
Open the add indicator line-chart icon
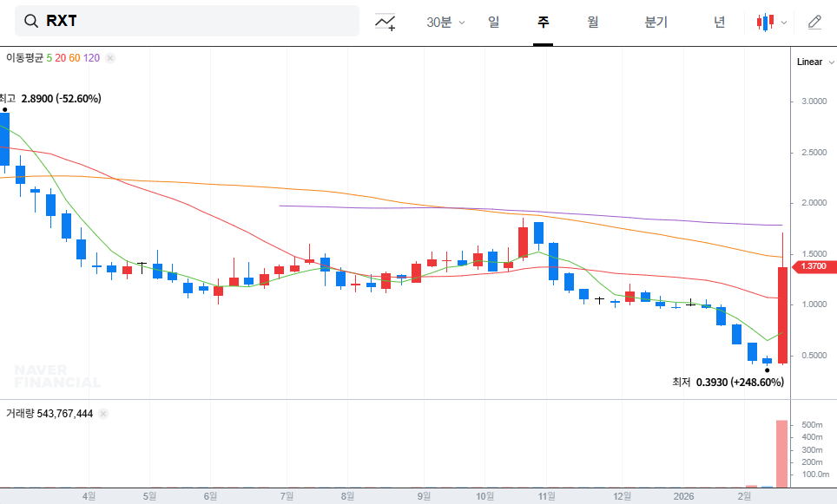[x=385, y=22]
